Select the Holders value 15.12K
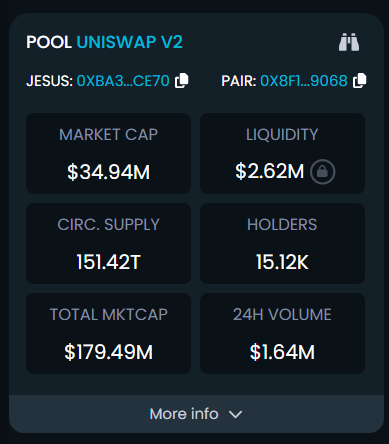The width and height of the screenshot is (389, 444). [282, 262]
